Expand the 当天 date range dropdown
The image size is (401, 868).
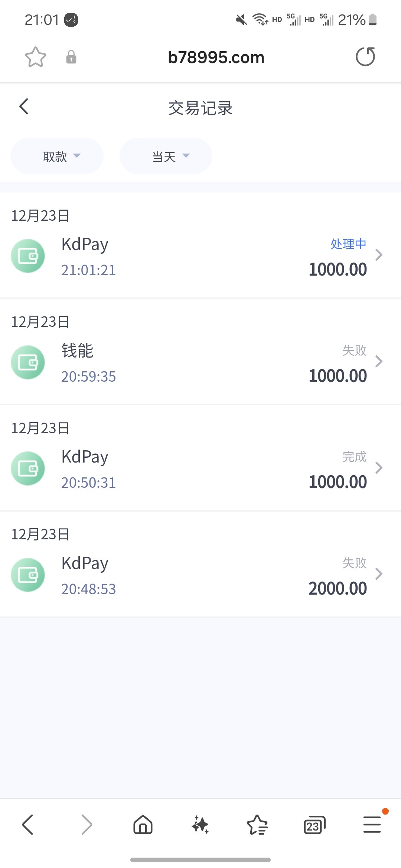166,156
